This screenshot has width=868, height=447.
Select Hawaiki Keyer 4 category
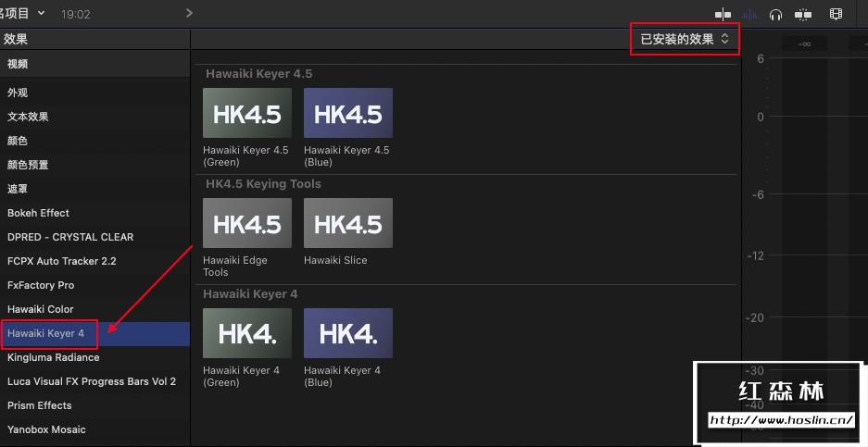94,333
